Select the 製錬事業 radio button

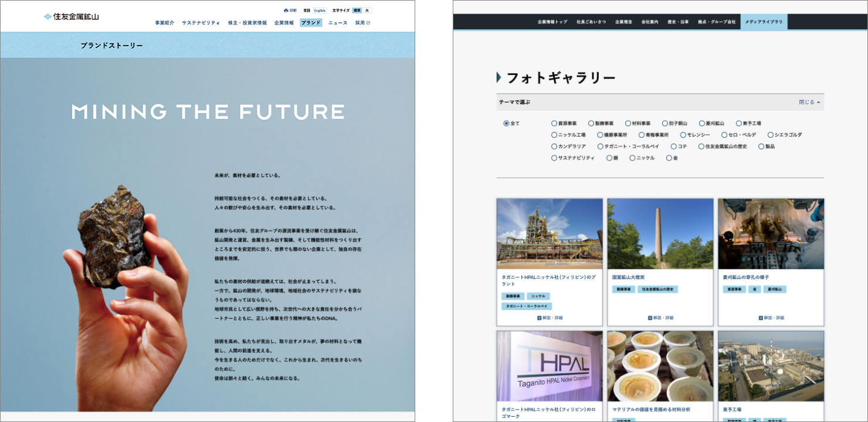click(591, 124)
